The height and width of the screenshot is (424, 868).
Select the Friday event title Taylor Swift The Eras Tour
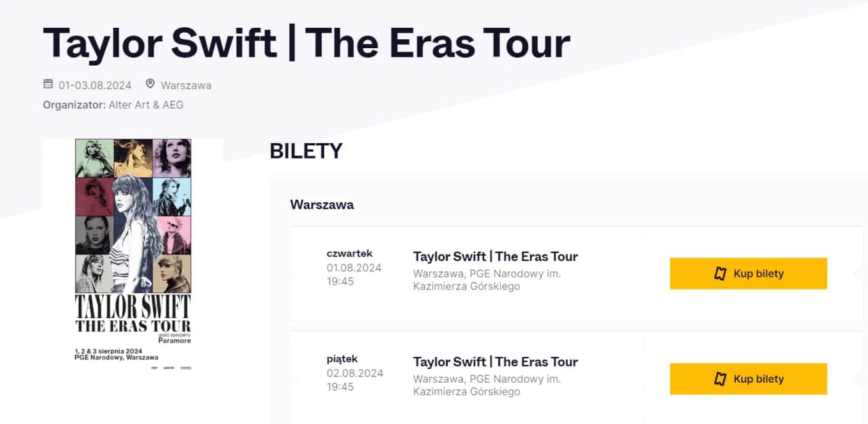pos(496,362)
